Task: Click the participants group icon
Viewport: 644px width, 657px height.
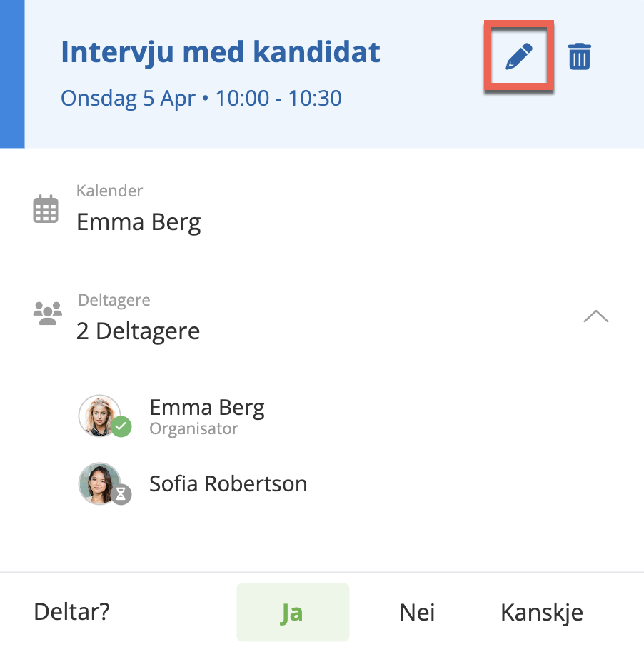Action: (x=48, y=314)
